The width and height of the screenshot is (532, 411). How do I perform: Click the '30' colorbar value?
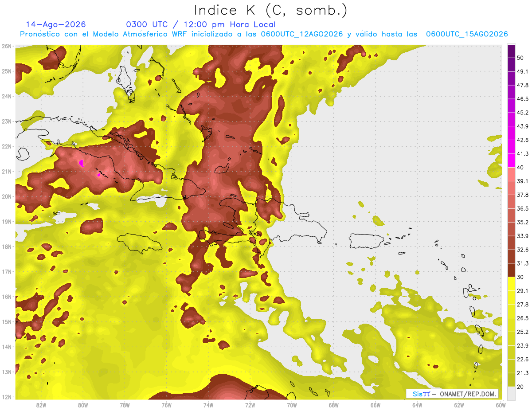click(520, 277)
